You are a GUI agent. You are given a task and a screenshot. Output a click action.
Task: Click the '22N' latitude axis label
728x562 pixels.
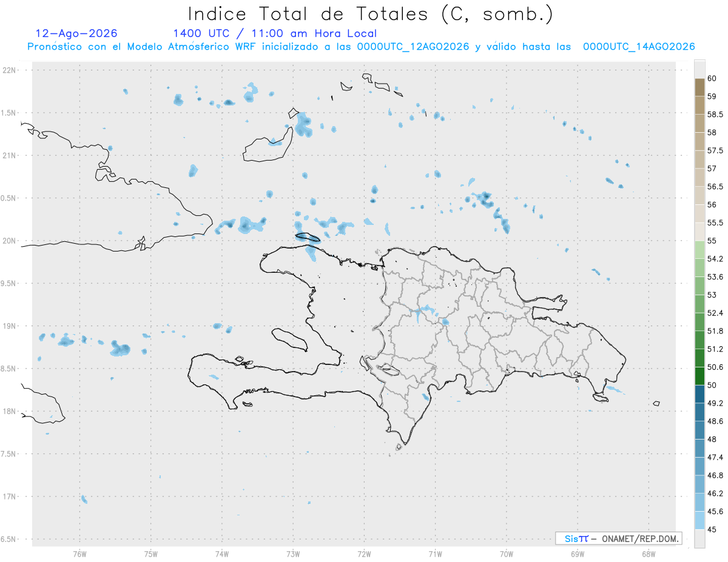click(10, 70)
